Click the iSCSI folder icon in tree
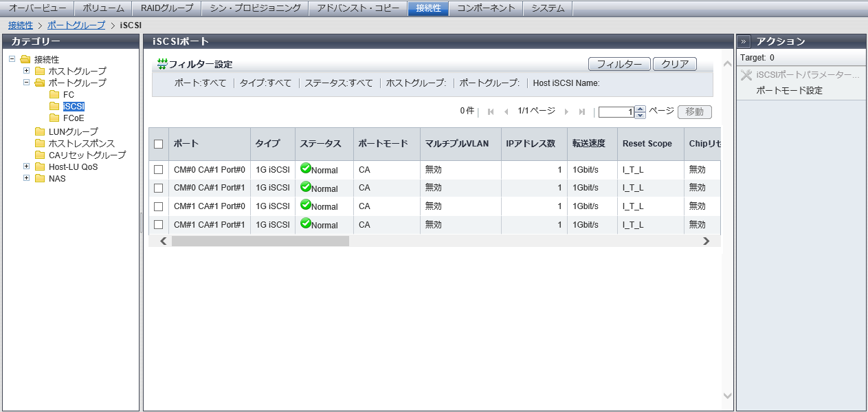This screenshot has height=412, width=868. tap(54, 107)
